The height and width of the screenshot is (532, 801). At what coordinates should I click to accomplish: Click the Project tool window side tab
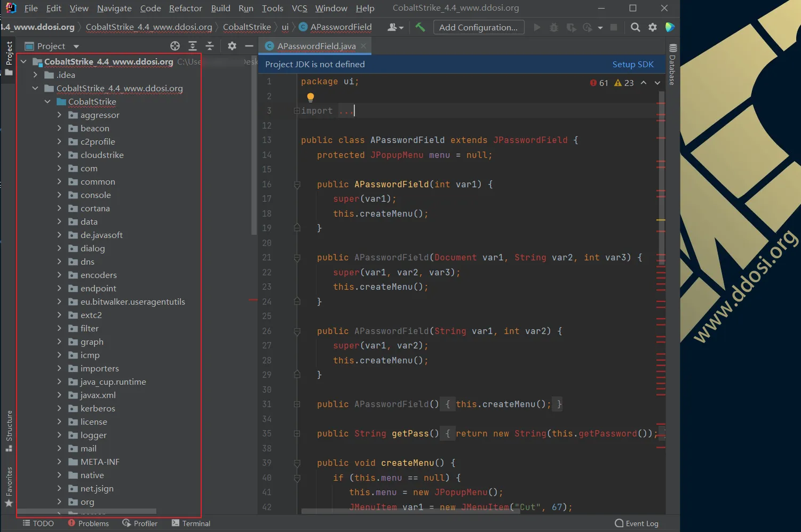9,59
